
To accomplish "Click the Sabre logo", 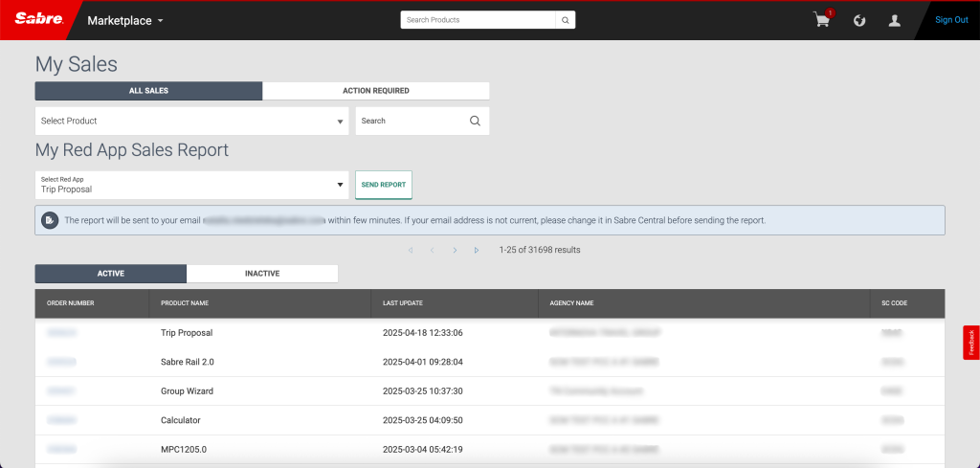I will tap(38, 20).
